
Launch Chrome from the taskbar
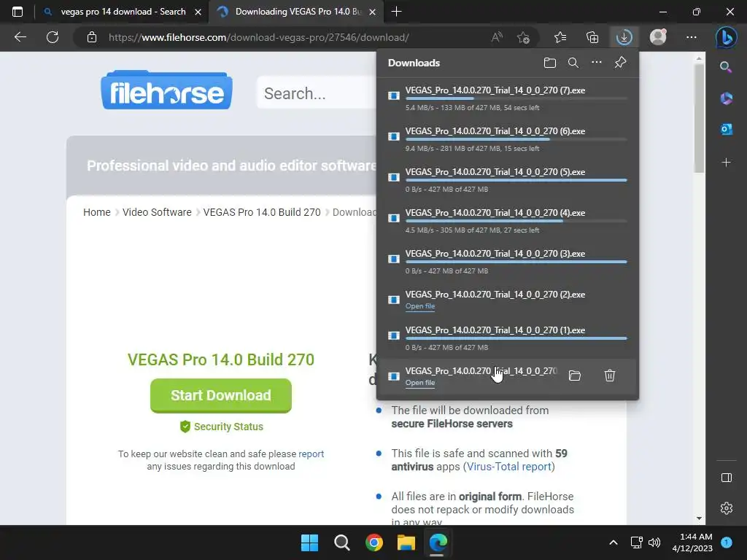point(374,542)
